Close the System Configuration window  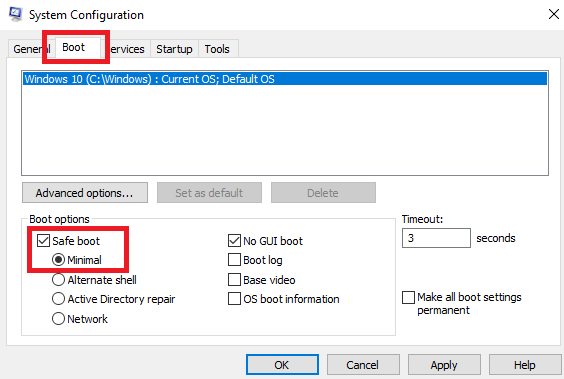[x=554, y=14]
